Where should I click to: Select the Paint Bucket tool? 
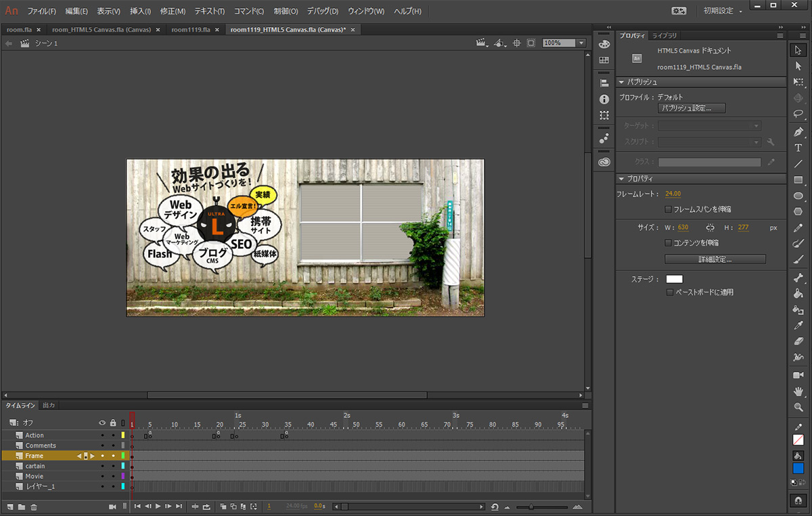point(798,294)
